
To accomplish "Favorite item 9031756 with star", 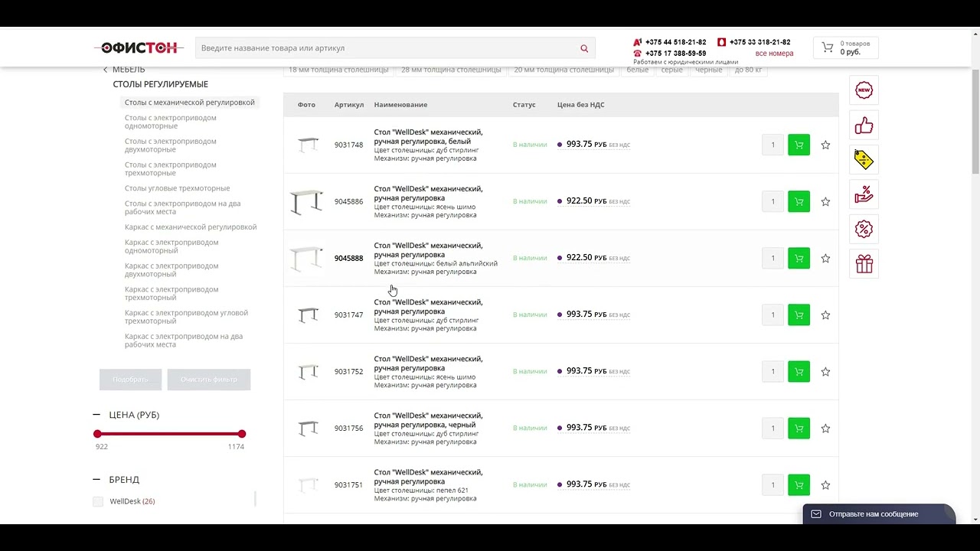I will point(825,428).
